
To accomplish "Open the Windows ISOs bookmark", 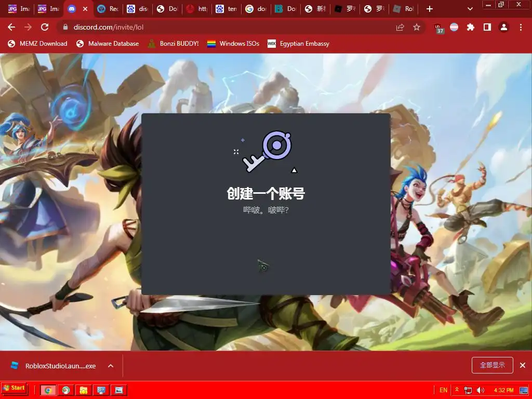I will (x=233, y=44).
